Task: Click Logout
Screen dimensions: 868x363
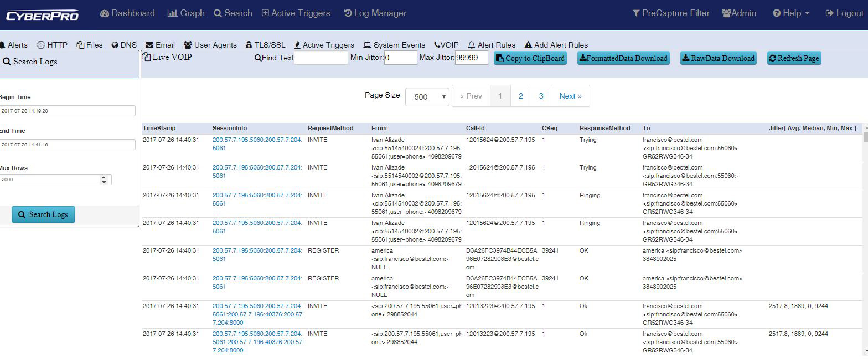Action: pos(844,13)
